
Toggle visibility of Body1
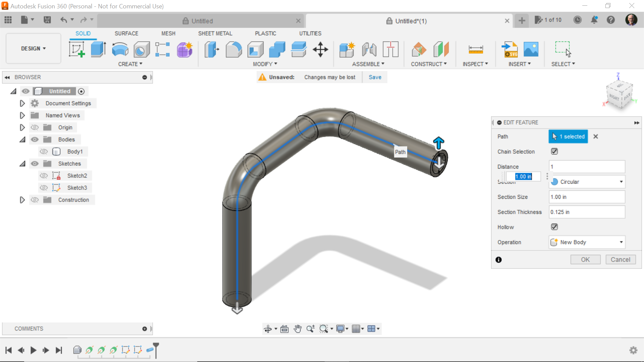pyautogui.click(x=44, y=152)
